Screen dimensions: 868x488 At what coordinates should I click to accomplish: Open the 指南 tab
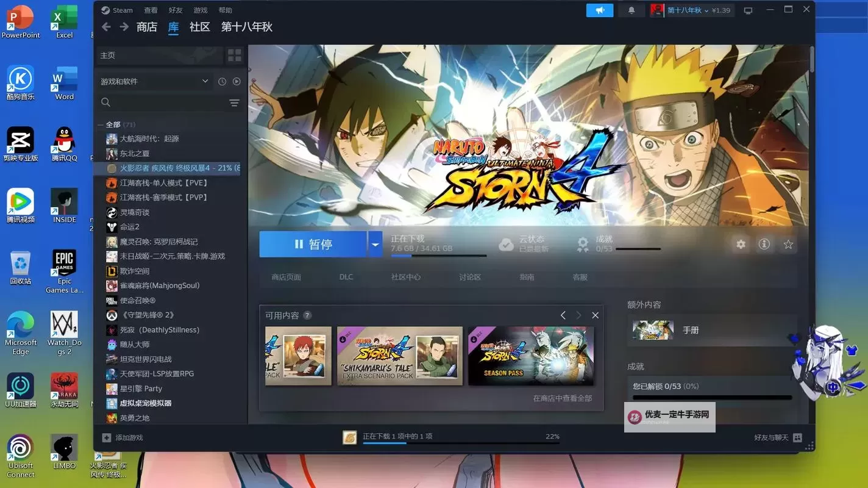(x=527, y=278)
